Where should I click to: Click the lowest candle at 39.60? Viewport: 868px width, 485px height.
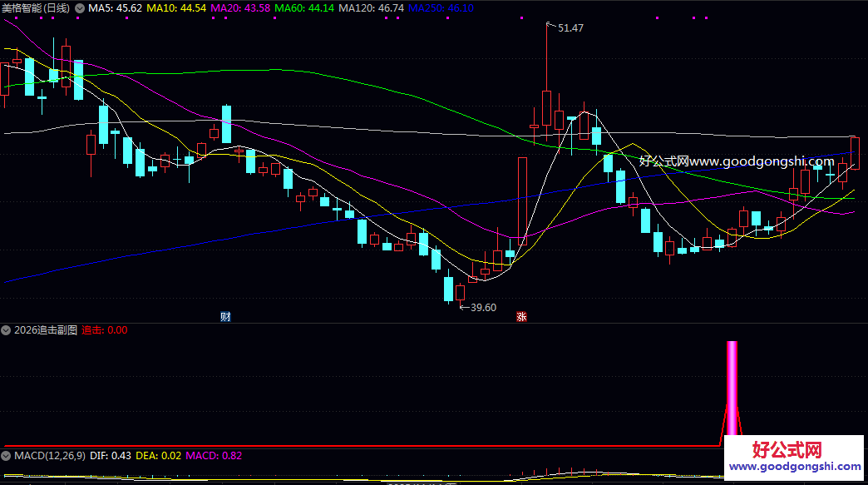[460, 292]
